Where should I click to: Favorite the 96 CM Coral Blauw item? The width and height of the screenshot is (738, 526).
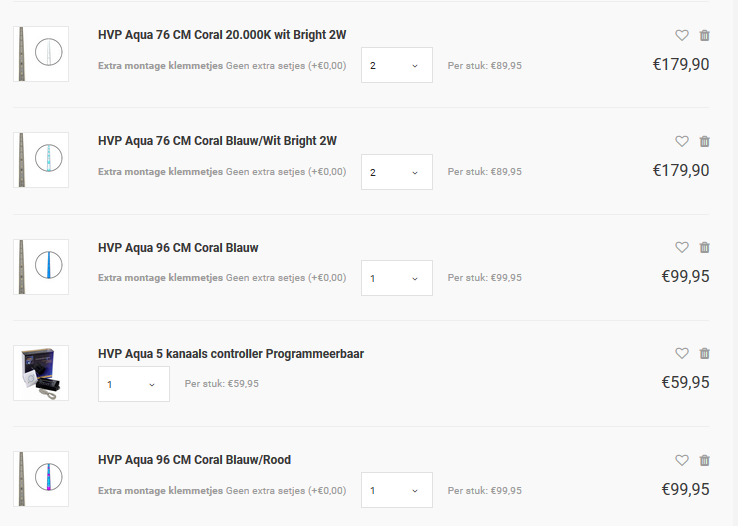point(682,247)
